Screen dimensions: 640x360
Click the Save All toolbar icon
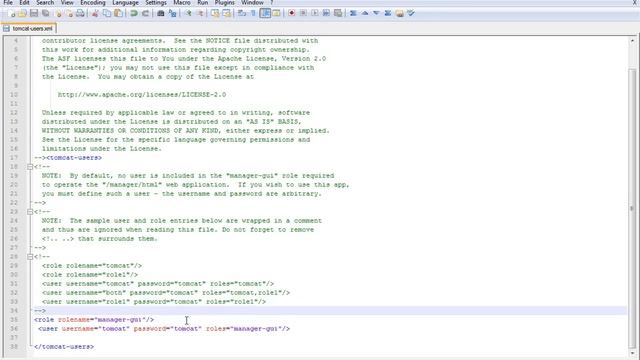[x=45, y=13]
